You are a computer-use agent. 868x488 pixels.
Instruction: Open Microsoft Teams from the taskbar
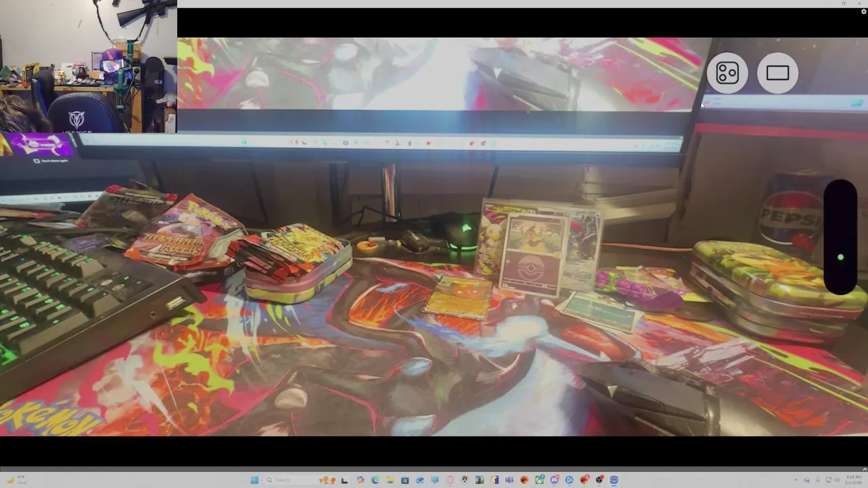coord(509,480)
